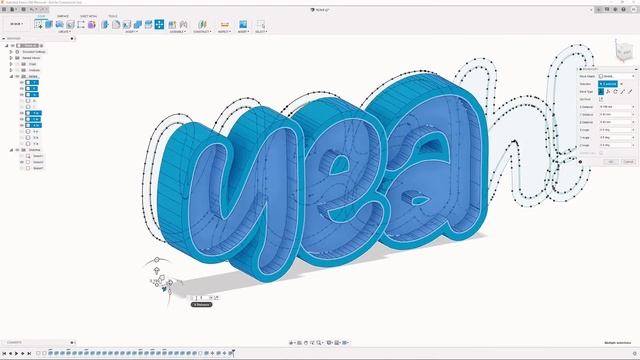Redo the last undone action
The image size is (640, 360).
click(42, 9)
